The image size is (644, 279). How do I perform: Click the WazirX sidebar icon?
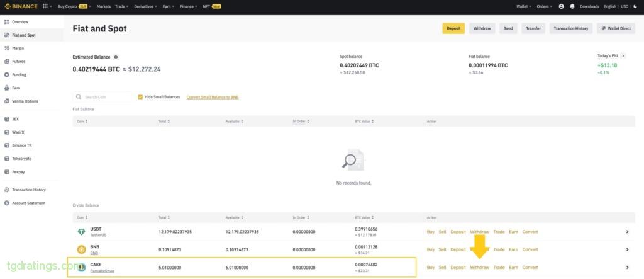[x=6, y=132]
